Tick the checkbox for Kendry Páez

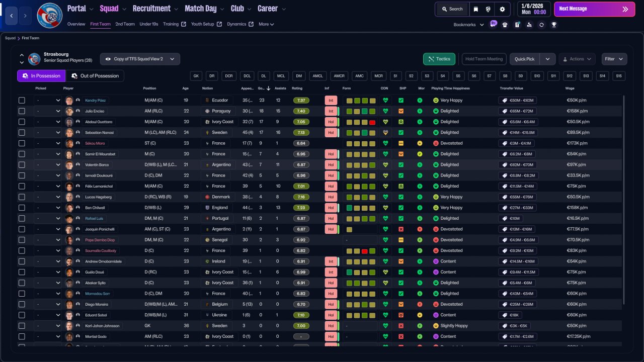pyautogui.click(x=22, y=101)
